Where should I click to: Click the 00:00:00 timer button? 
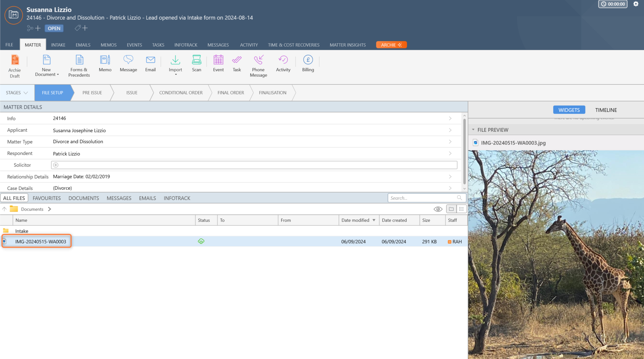[613, 4]
